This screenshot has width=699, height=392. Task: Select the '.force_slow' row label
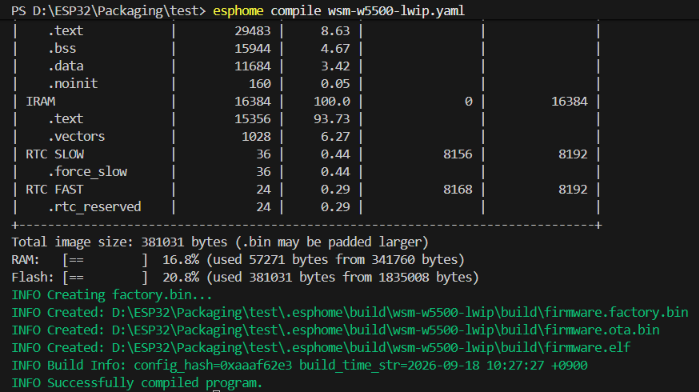point(87,172)
